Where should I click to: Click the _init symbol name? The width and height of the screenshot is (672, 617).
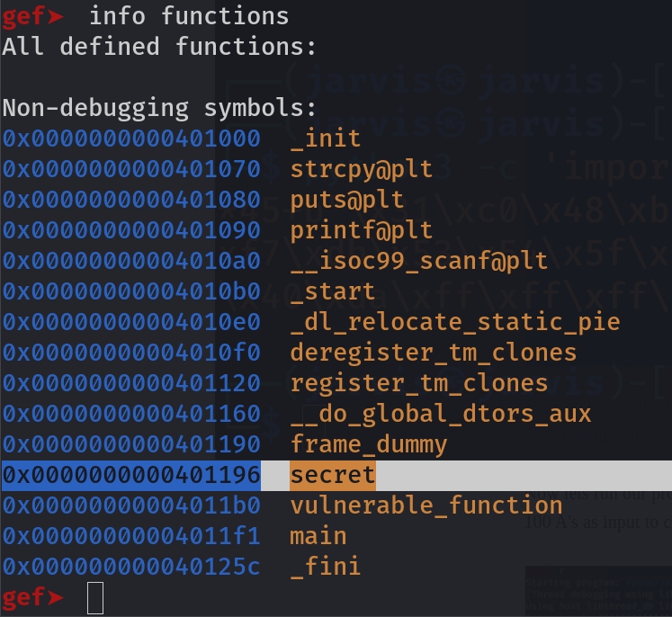325,139
